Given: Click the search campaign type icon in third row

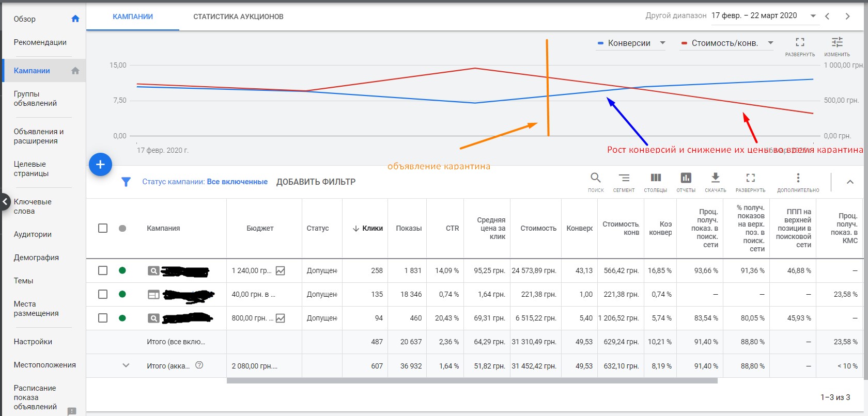Looking at the screenshot, I should tap(153, 318).
